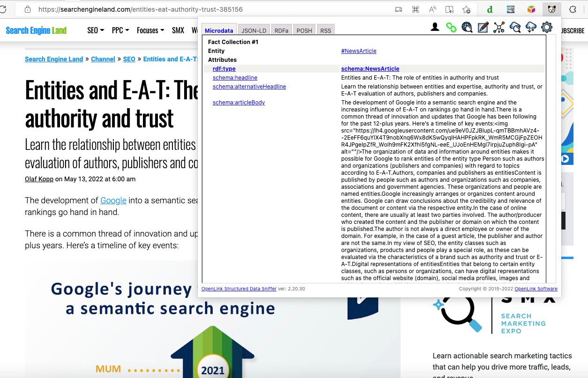Switch to the Microdata tab

[219, 30]
